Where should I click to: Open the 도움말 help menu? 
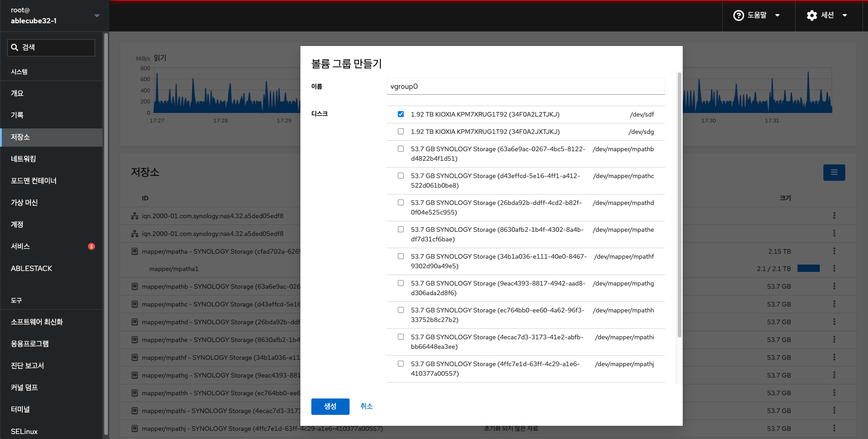756,15
